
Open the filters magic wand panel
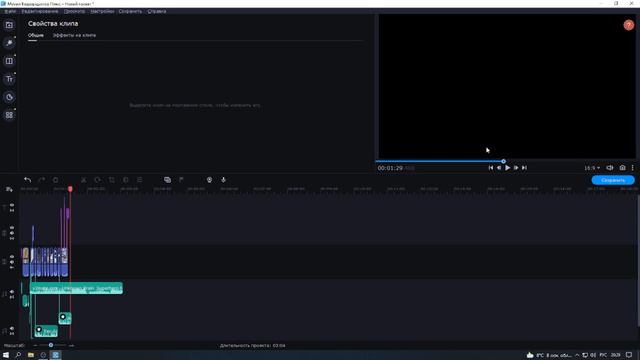(x=9, y=43)
